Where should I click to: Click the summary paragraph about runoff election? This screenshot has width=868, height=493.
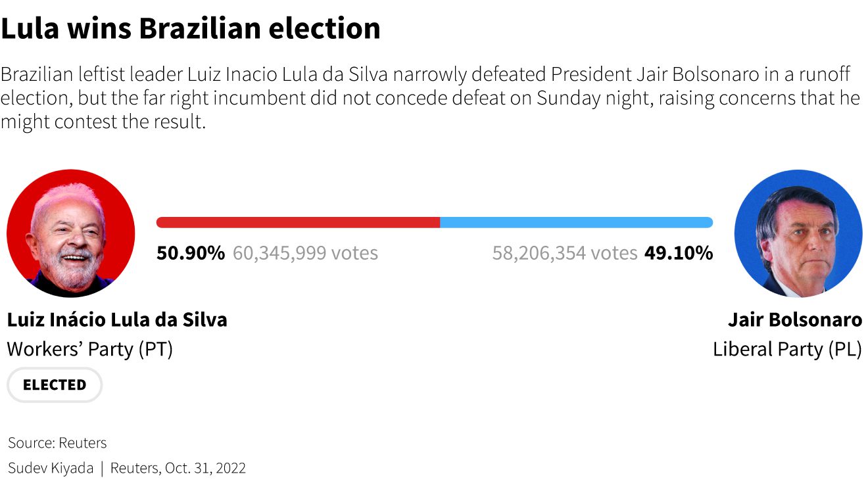(x=431, y=98)
